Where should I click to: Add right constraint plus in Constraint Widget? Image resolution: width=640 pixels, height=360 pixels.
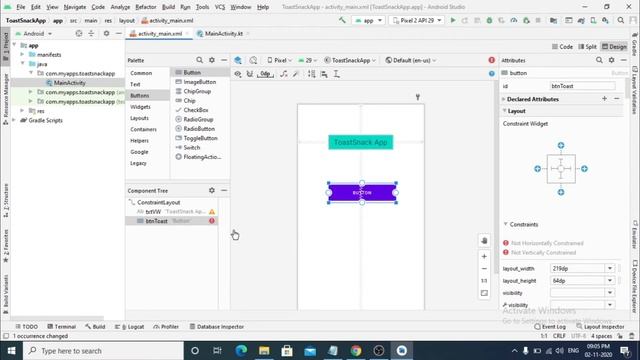[584, 169]
